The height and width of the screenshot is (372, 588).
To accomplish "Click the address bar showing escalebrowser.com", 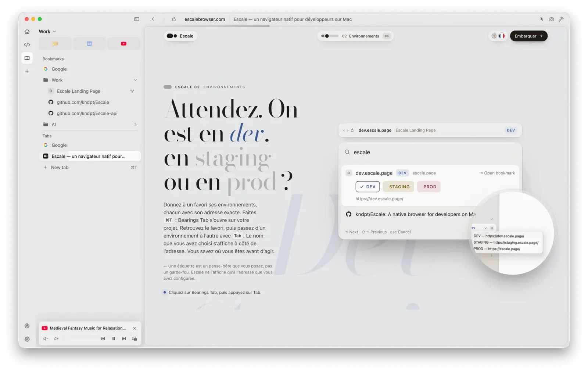I will 205,19.
